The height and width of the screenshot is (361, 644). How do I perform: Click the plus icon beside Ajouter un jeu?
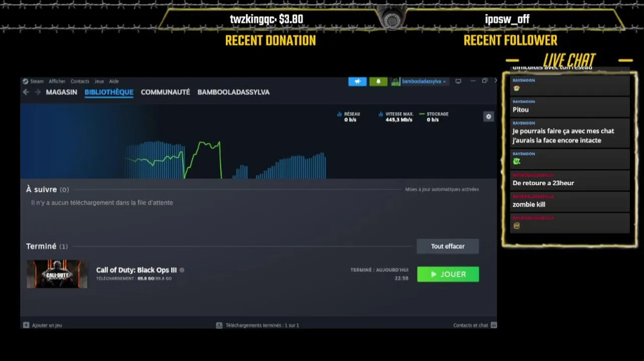pyautogui.click(x=26, y=325)
